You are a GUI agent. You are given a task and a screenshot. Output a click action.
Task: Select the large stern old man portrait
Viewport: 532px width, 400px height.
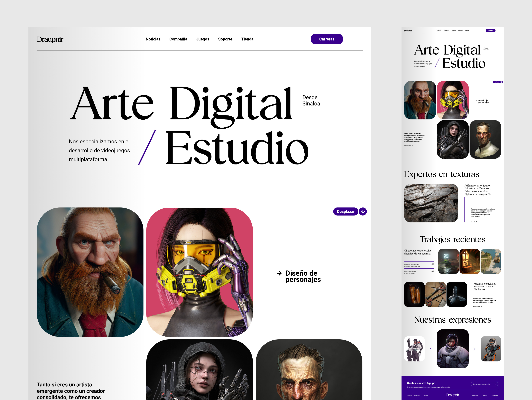coord(309,370)
